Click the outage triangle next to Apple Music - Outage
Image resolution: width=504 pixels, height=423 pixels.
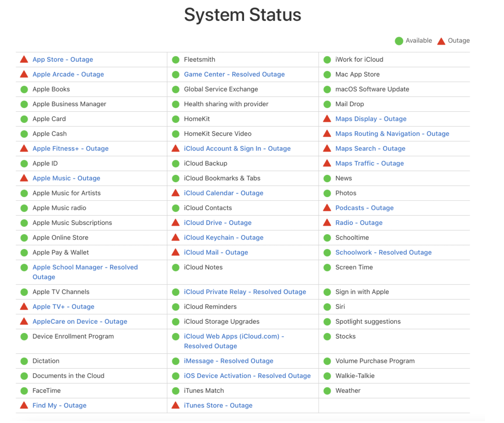(x=24, y=178)
